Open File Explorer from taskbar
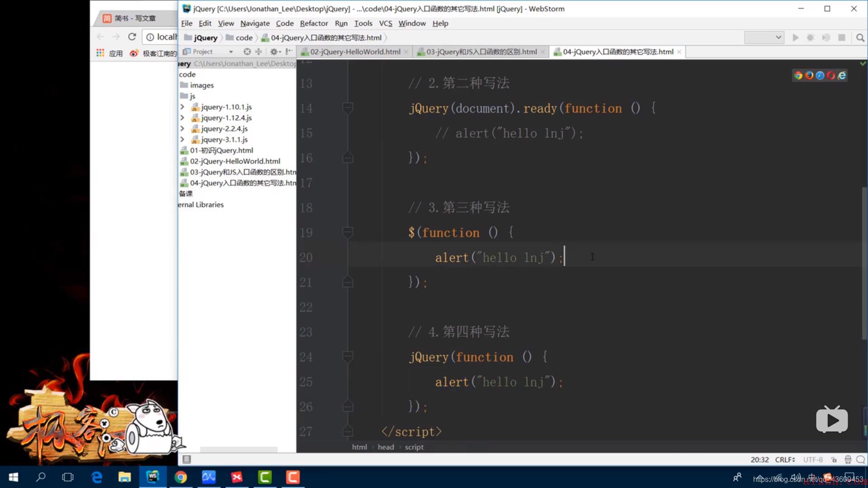The image size is (868, 488). click(124, 477)
